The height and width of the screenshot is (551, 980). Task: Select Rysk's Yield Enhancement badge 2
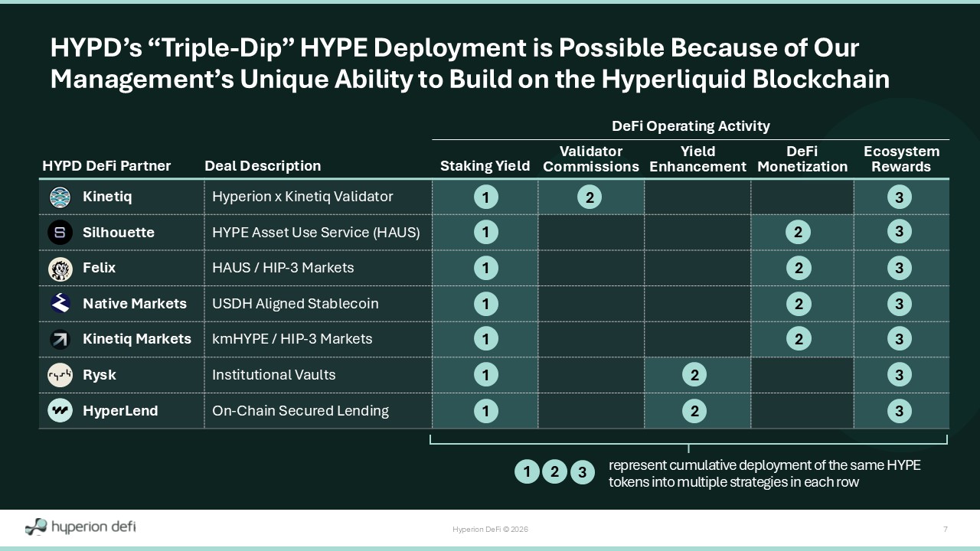pos(694,375)
